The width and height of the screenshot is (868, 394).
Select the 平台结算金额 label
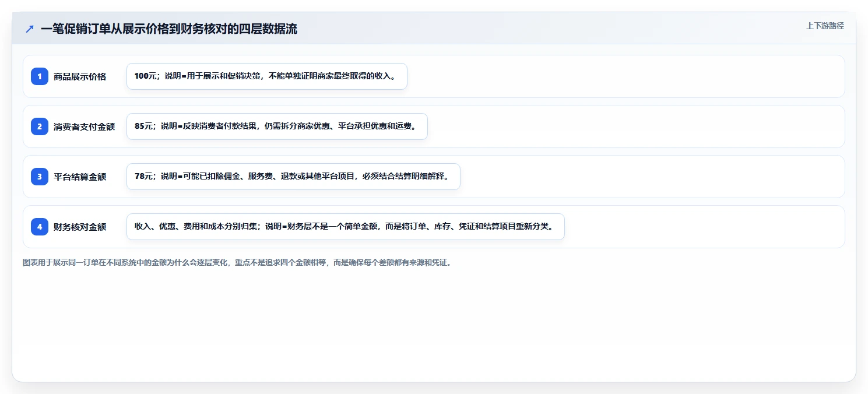click(x=80, y=177)
